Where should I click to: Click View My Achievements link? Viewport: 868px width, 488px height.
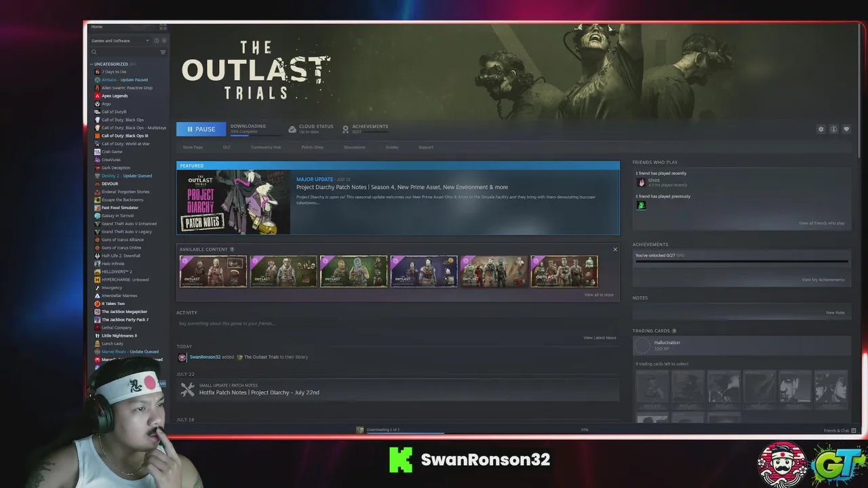823,280
